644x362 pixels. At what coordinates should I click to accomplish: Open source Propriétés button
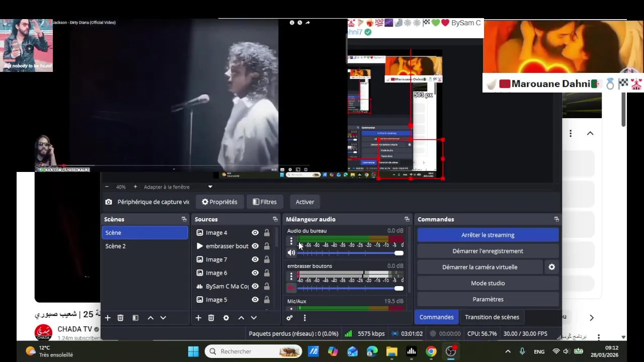point(219,202)
